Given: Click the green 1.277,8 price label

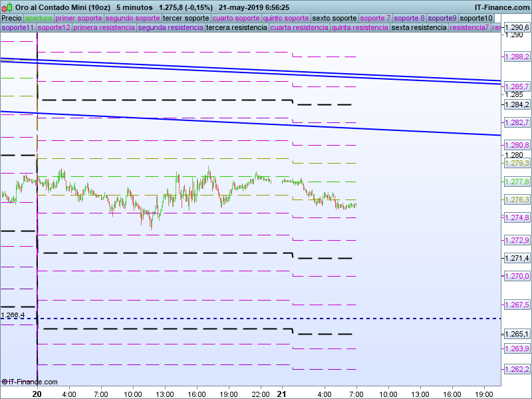Looking at the screenshot, I should (517, 182).
